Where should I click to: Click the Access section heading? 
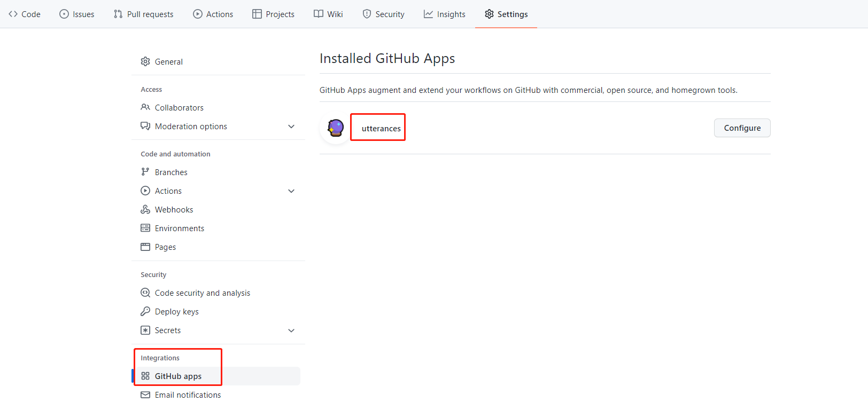[x=151, y=90]
